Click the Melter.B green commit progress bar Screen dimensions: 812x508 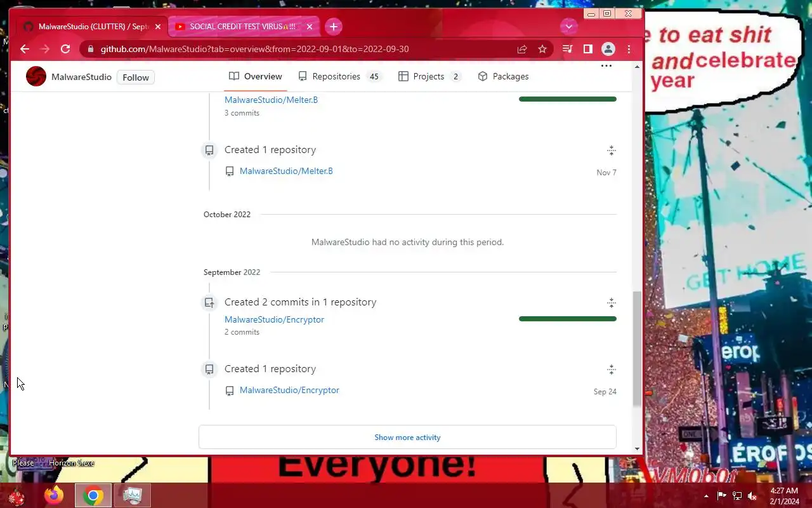[x=568, y=99]
